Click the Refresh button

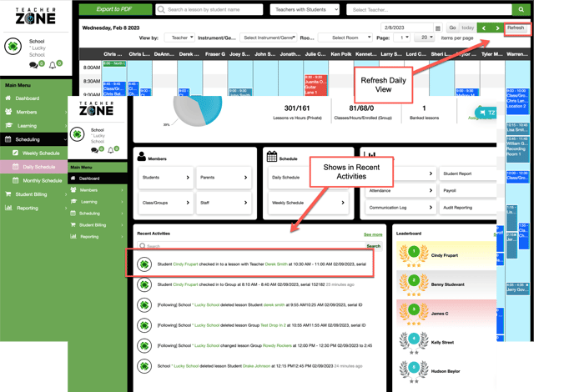click(x=516, y=28)
